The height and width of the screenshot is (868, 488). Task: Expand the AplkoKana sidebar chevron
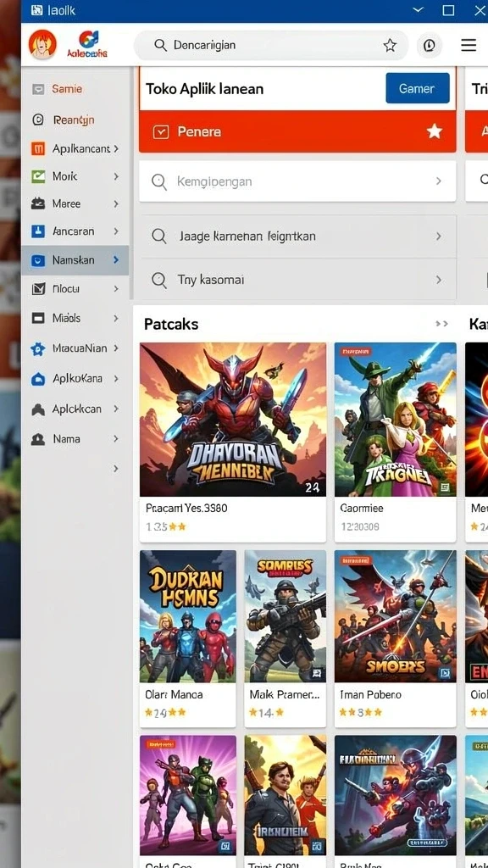(116, 379)
